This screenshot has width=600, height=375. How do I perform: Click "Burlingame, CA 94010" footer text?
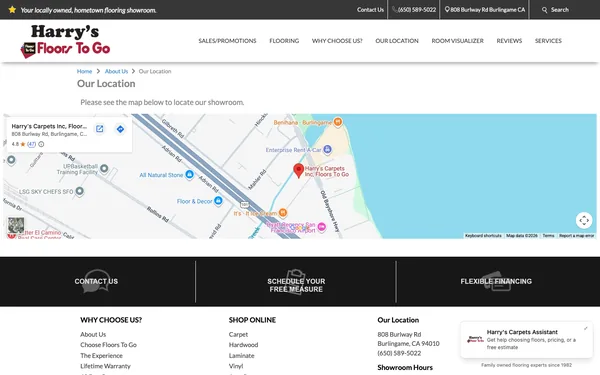pos(408,344)
